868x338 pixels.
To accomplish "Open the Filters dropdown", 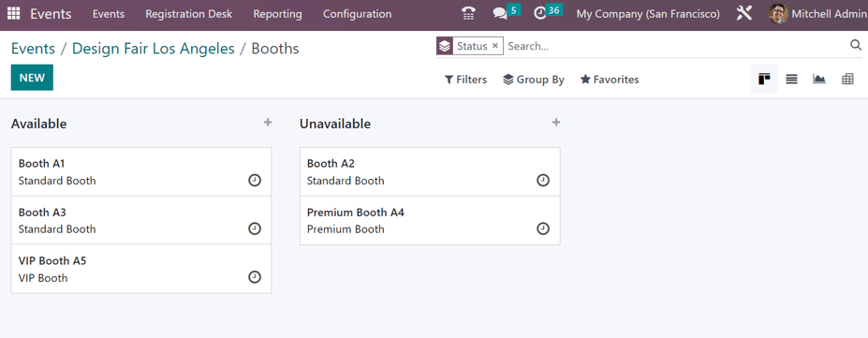I will [x=465, y=80].
